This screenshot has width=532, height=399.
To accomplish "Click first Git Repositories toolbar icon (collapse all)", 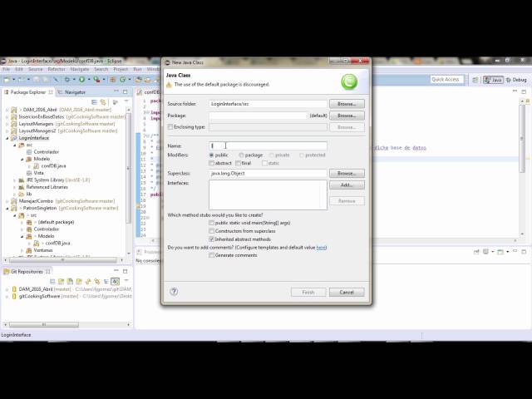I will pos(52,281).
